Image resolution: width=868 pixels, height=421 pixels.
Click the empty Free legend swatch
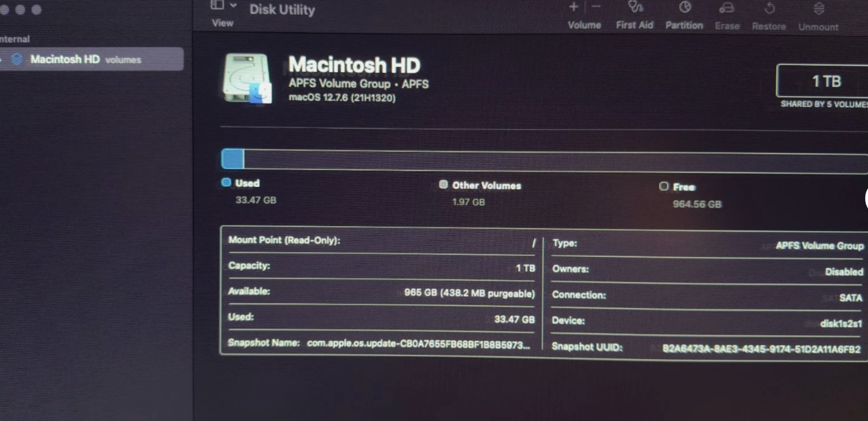pyautogui.click(x=663, y=186)
